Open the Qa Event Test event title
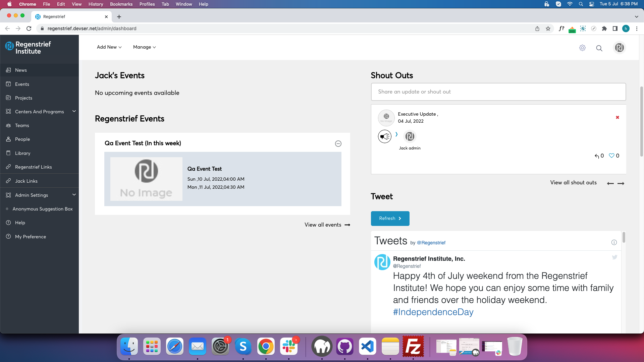This screenshot has height=362, width=644. click(204, 169)
